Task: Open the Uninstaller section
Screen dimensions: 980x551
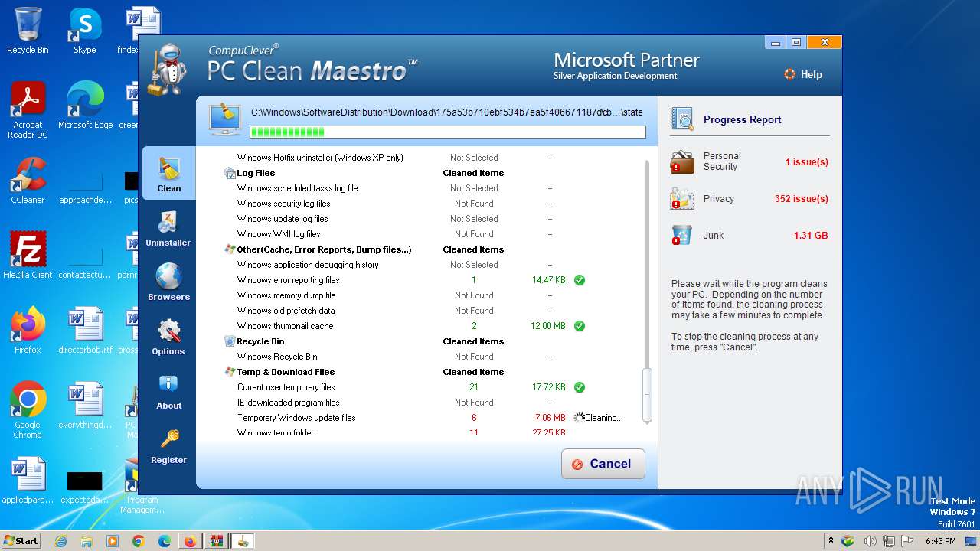Action: pyautogui.click(x=168, y=229)
